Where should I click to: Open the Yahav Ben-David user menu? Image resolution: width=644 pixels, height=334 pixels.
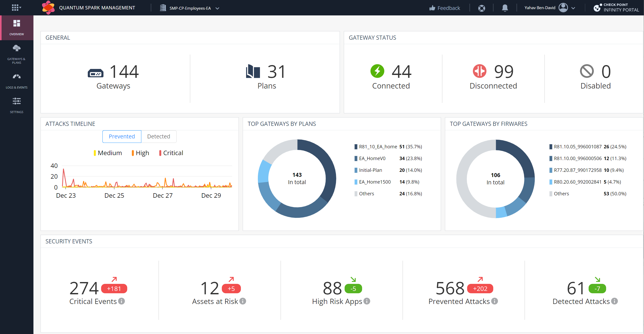[x=540, y=8]
